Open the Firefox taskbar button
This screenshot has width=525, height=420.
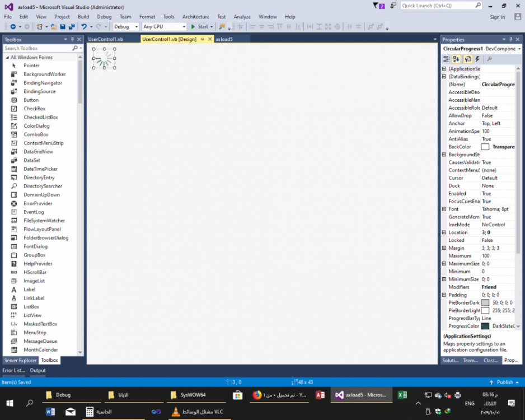279,395
